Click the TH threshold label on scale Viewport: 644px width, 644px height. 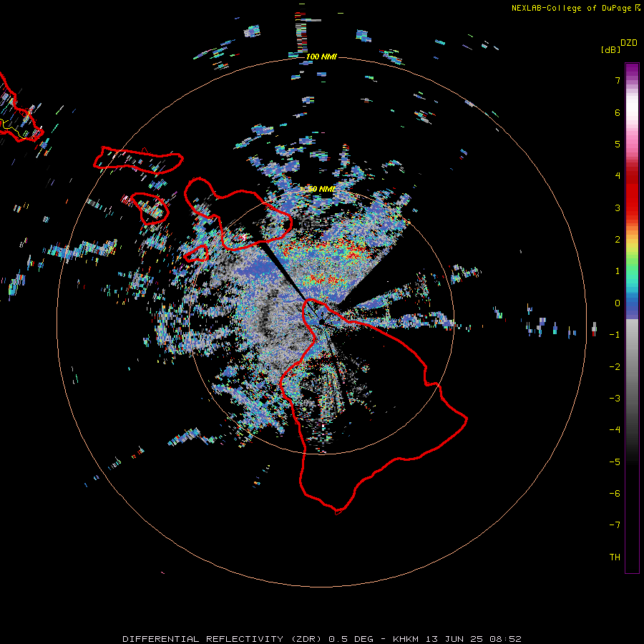(615, 557)
